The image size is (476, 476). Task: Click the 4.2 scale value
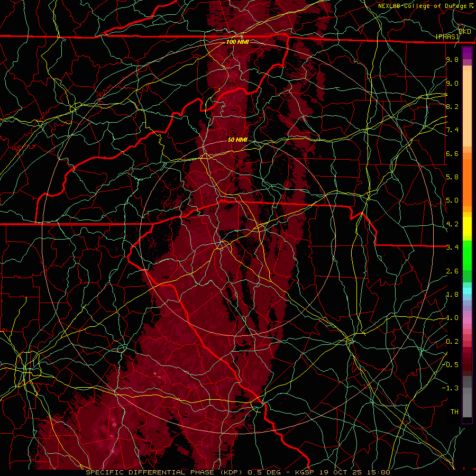pos(452,224)
